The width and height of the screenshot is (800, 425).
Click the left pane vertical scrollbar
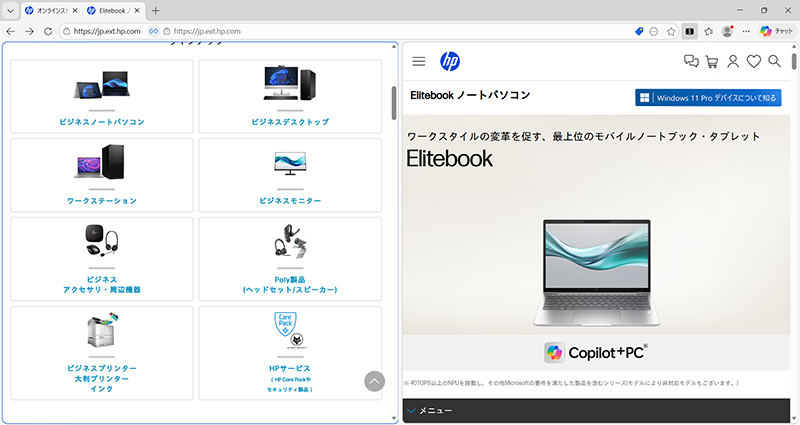click(x=394, y=103)
